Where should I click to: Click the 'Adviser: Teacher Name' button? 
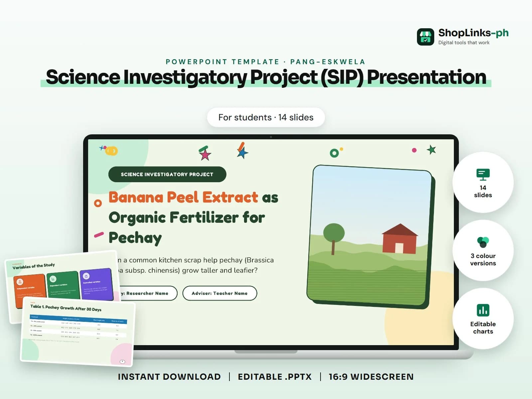(220, 293)
